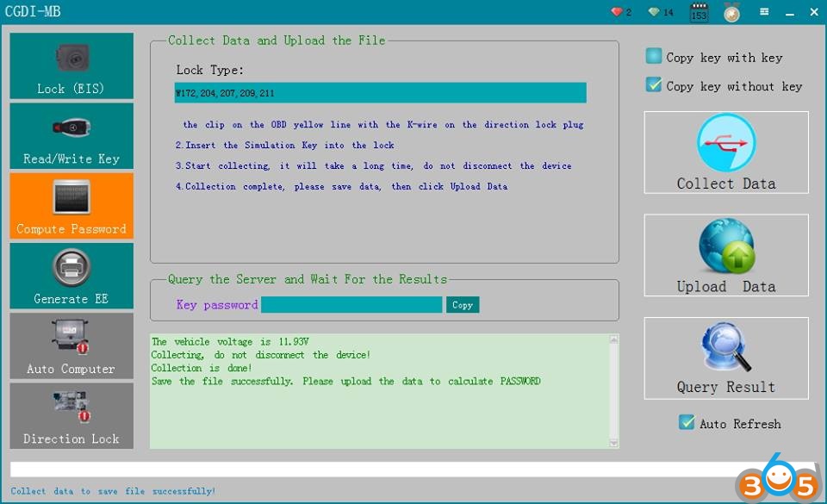Expand the Lock Type dropdown list
This screenshot has width=827, height=504.
380,93
